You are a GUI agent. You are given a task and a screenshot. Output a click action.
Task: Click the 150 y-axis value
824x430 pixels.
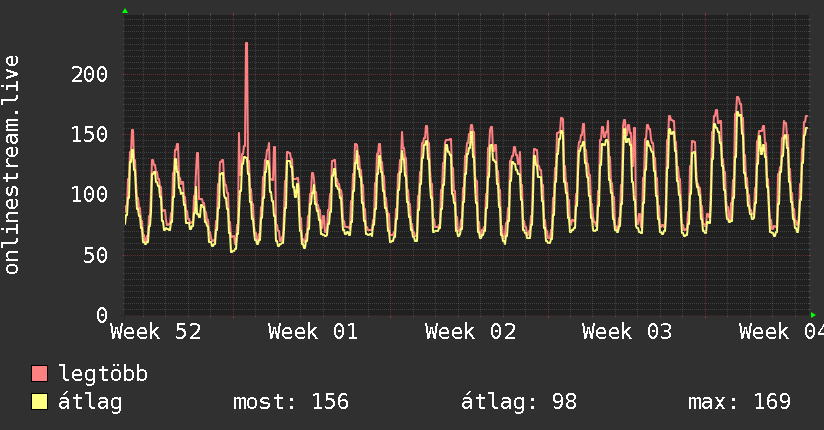pyautogui.click(x=90, y=134)
